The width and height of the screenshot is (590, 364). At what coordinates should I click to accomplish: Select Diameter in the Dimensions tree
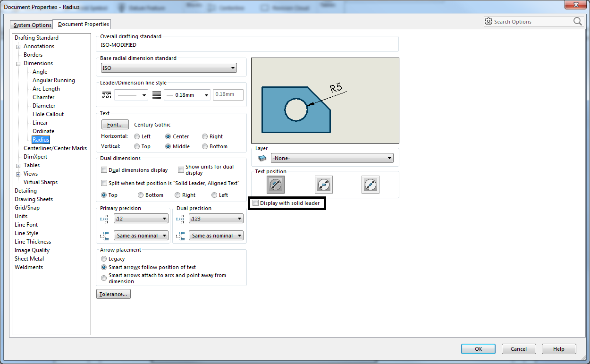point(44,106)
